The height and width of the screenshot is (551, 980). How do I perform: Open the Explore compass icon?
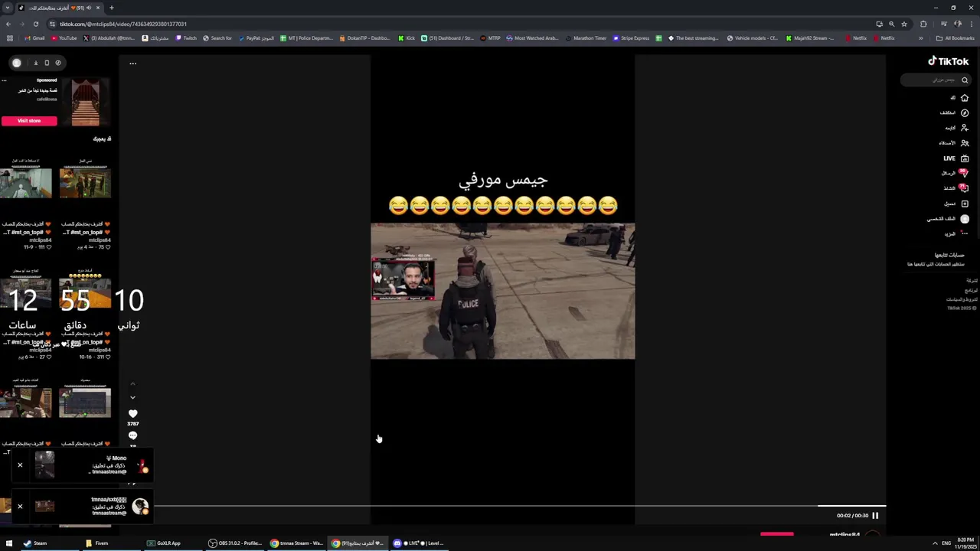[964, 112]
